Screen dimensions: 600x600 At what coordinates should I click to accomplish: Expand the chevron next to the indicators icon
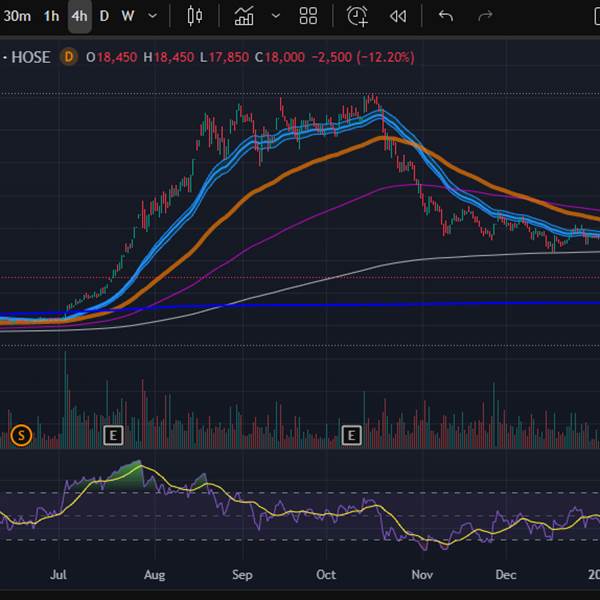point(275,16)
